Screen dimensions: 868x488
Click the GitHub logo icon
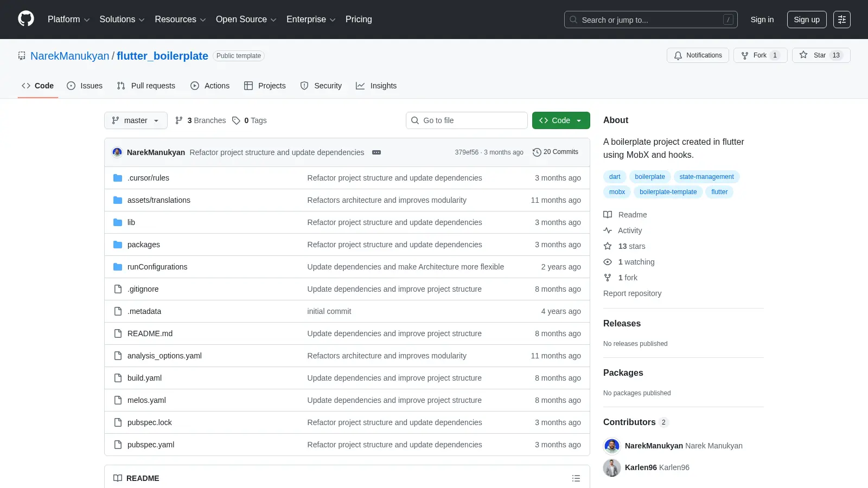coord(26,19)
